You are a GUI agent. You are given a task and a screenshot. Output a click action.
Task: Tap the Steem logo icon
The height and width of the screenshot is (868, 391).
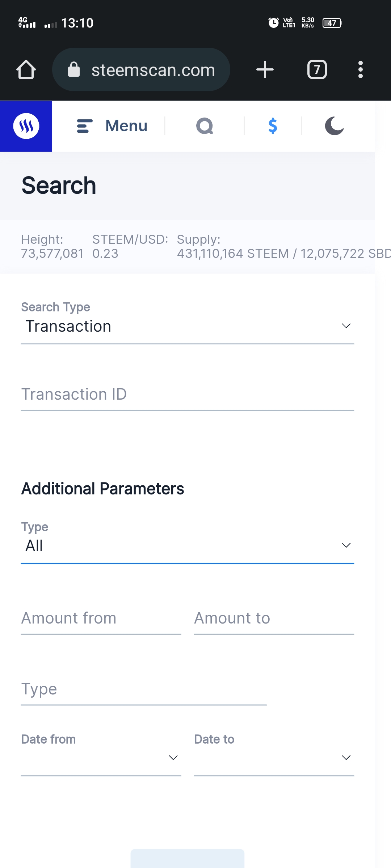pyautogui.click(x=26, y=126)
